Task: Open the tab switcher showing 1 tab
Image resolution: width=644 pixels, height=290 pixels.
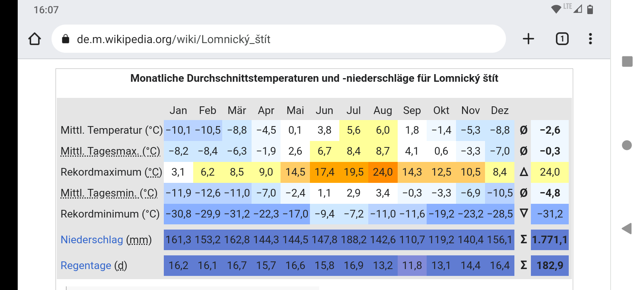Action: (562, 39)
